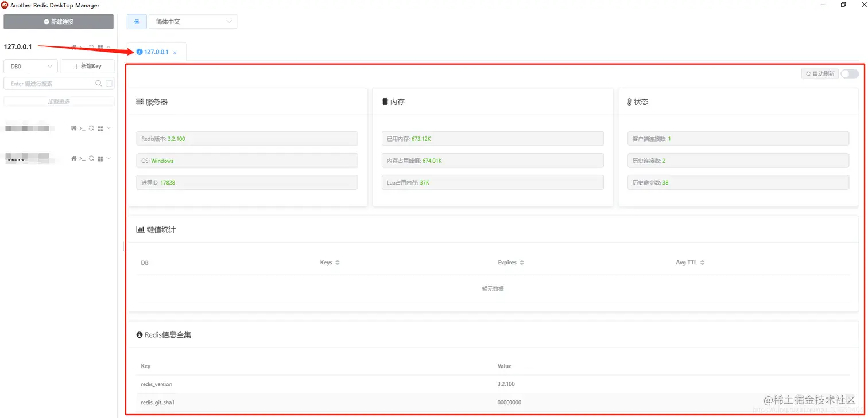Open home icon of the last sidebar connection

tap(73, 158)
